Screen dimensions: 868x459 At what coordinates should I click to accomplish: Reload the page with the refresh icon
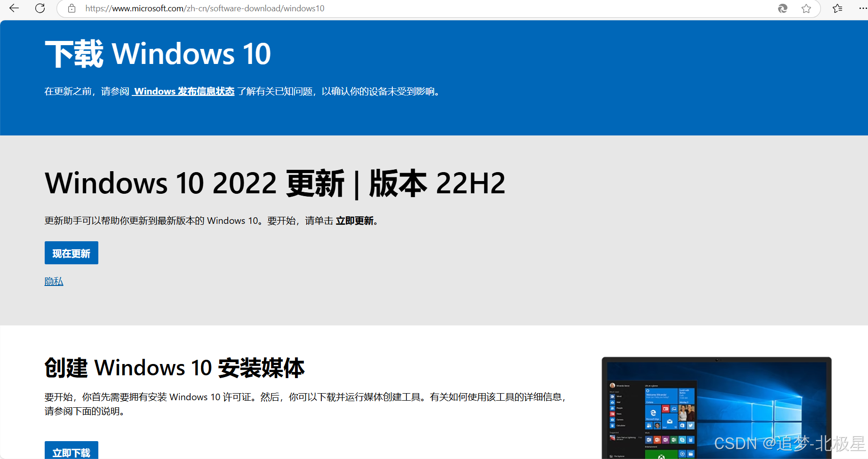(x=40, y=8)
